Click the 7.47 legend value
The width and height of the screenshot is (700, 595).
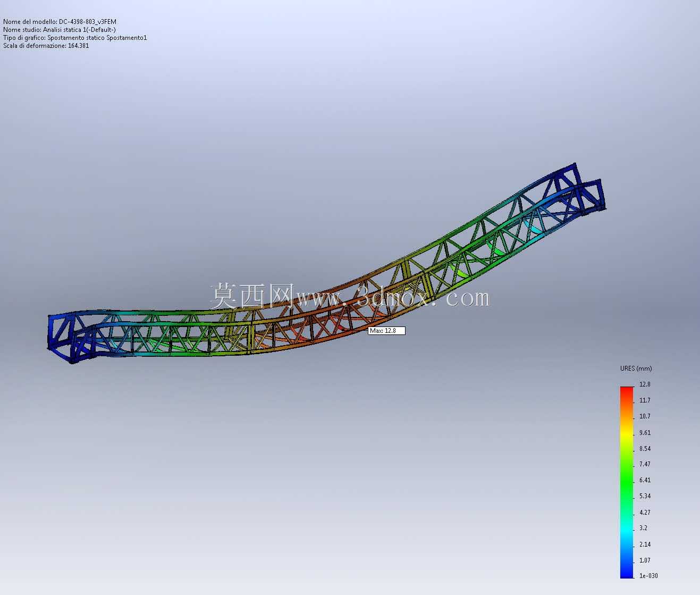[x=645, y=464]
